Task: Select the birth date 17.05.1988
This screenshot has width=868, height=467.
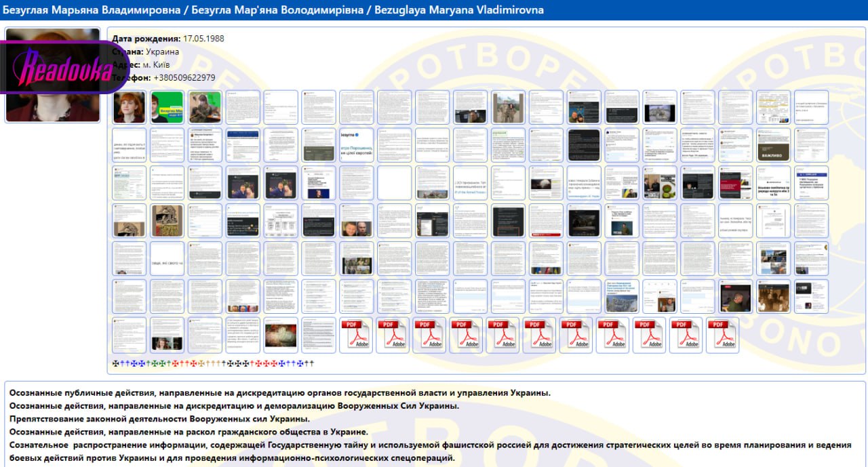Action: tap(203, 39)
